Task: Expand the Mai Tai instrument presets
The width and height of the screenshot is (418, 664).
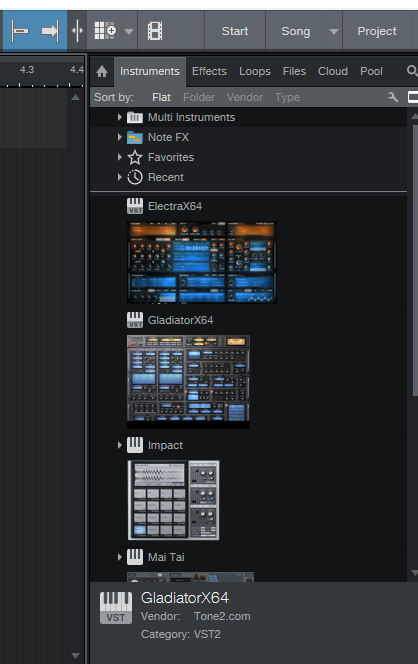Action: [x=119, y=557]
